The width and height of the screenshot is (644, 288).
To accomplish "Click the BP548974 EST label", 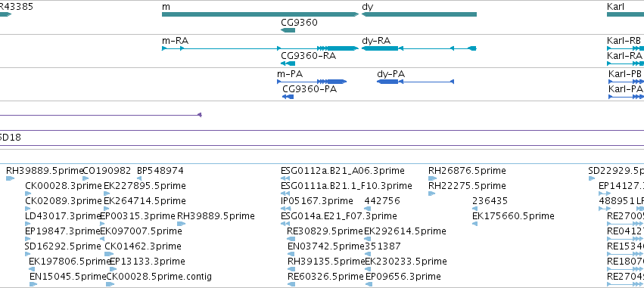I will coord(160,171).
